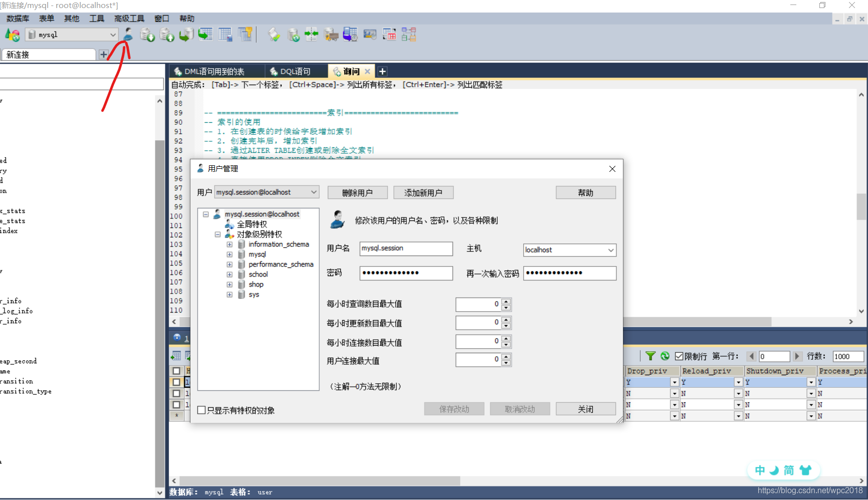Collapse the mysql.session@localhost tree node
Screen dimensions: 868x500
click(205, 214)
